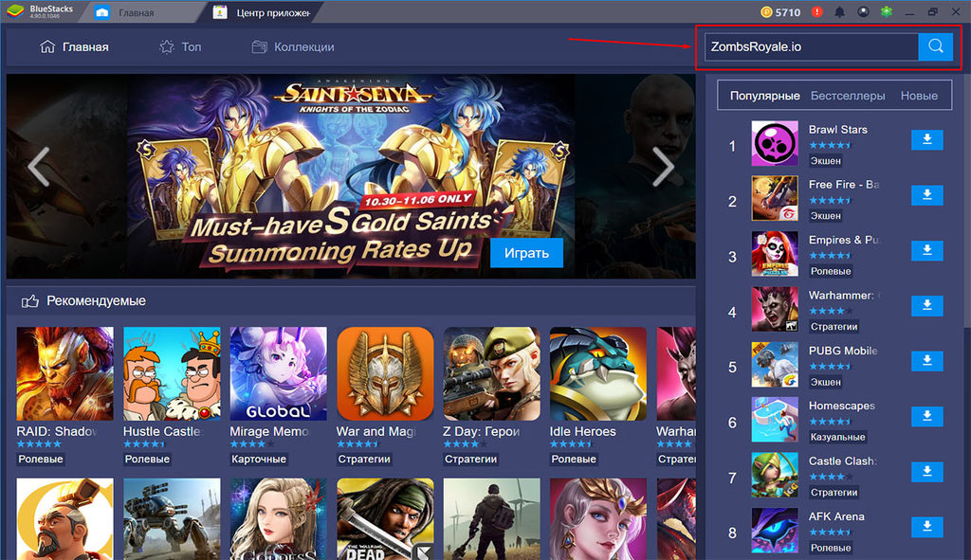The image size is (971, 560).
Task: Open the account profile icon in title bar
Action: [863, 11]
